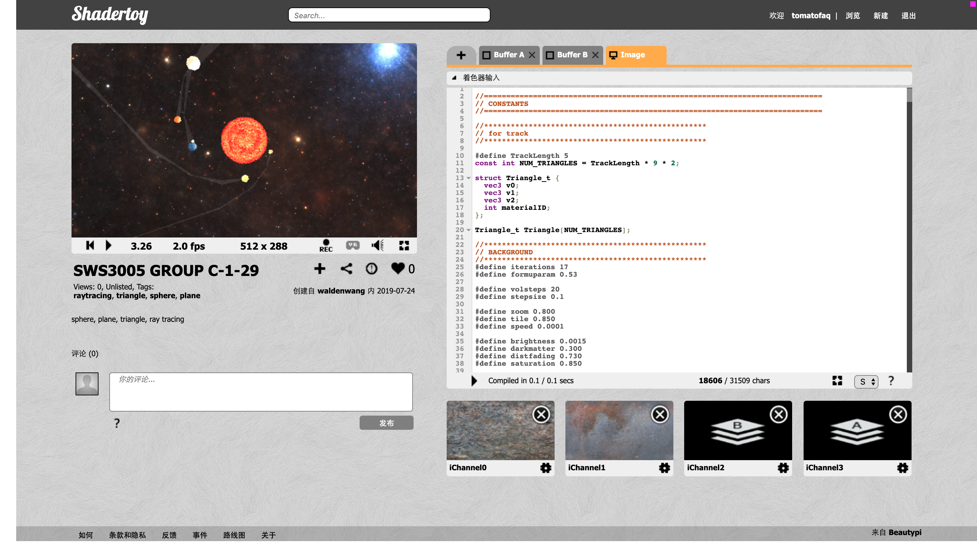Click into the comment text box
This screenshot has height=560, width=977.
(261, 392)
